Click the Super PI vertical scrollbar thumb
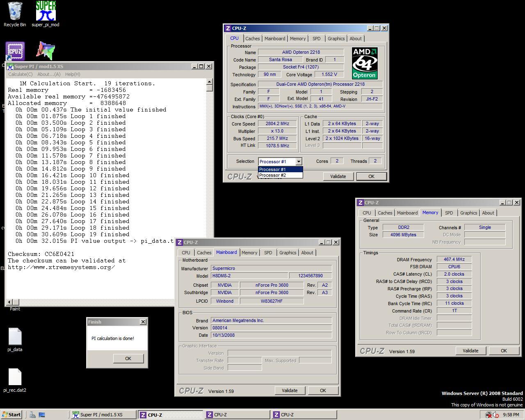Screen dimensions: 525x420 [210, 88]
